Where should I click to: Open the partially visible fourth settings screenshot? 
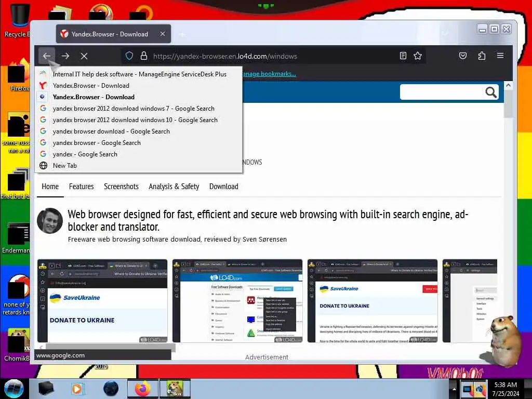click(x=470, y=301)
